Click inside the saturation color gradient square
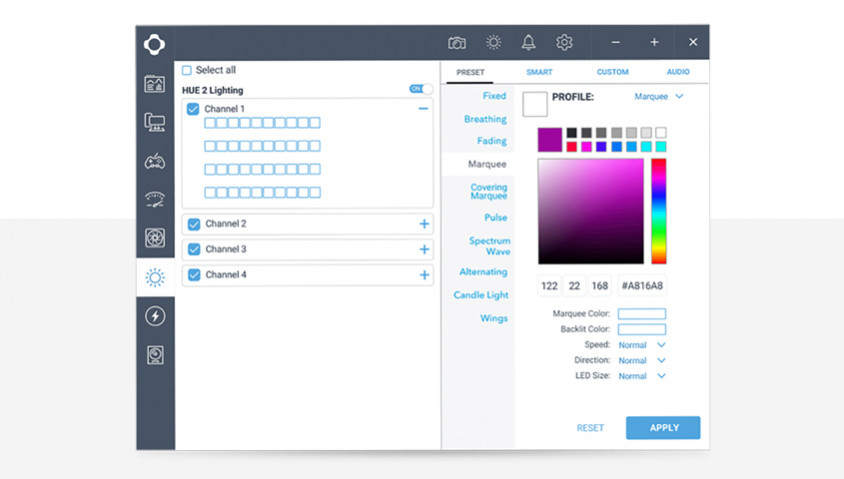 590,211
